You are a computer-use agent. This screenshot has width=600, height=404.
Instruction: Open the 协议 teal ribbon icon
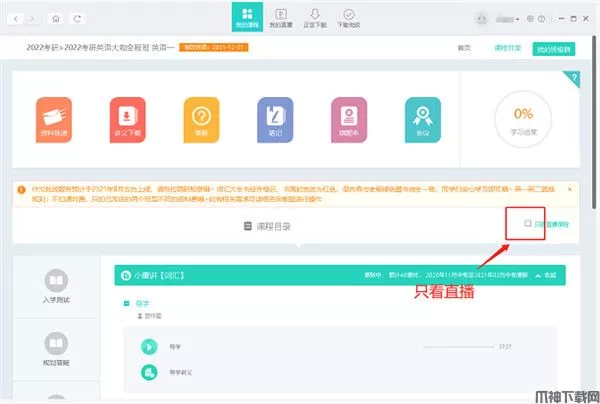tap(423, 120)
